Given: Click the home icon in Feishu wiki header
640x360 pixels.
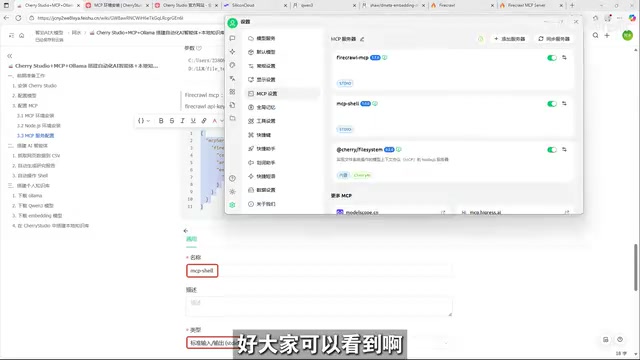Looking at the screenshot, I should coord(22,36).
